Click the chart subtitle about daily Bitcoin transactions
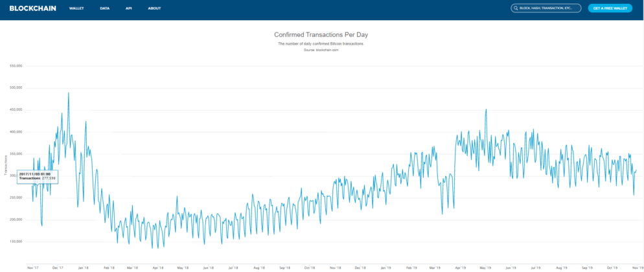This screenshot has width=644, height=272. [x=321, y=43]
